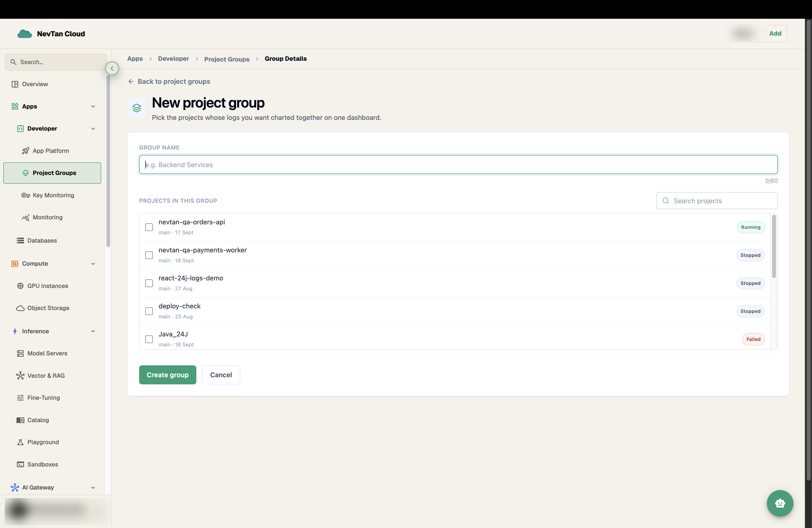Go to Apps breadcrumb
Image resolution: width=812 pixels, height=528 pixels.
[135, 59]
